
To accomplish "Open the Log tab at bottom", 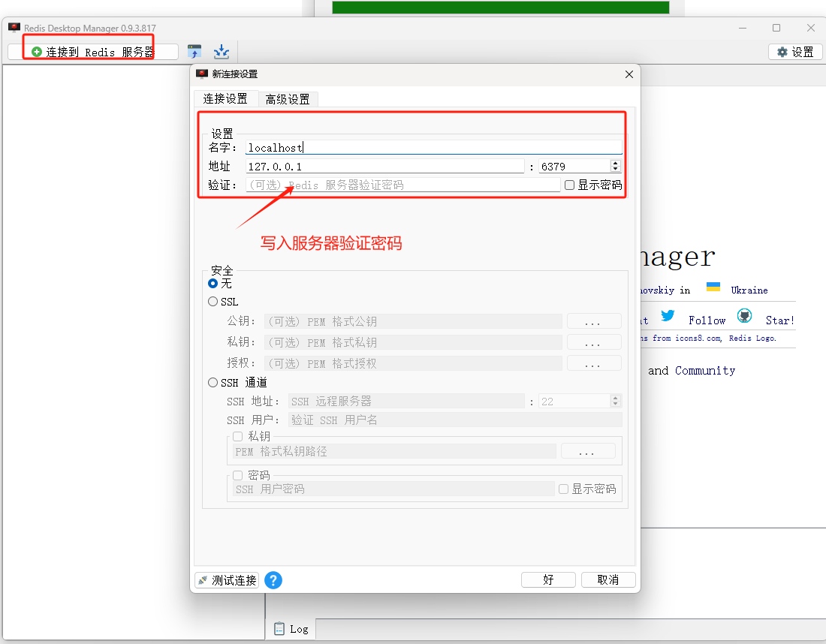I will pos(291,629).
